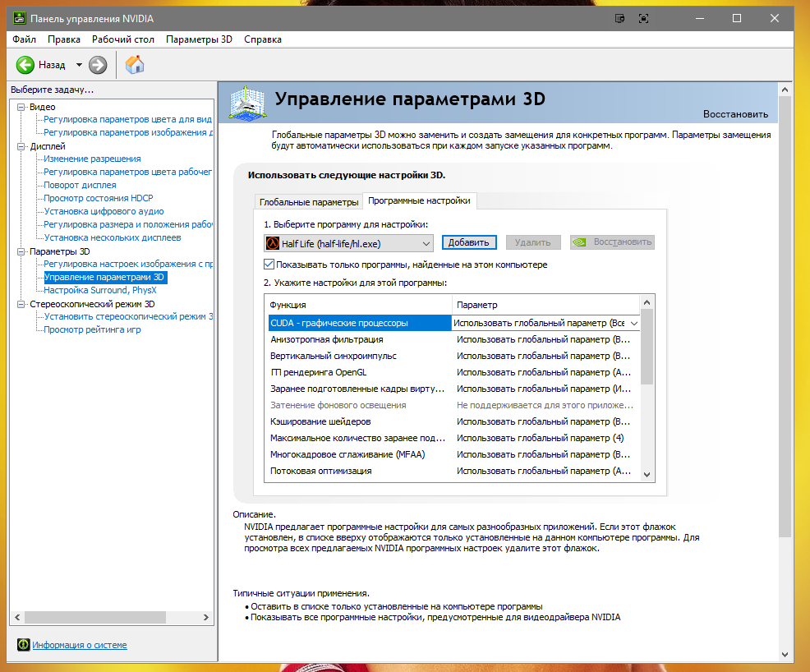Open Регулировка параметров цвета для видео task
810x672 pixels.
127,119
